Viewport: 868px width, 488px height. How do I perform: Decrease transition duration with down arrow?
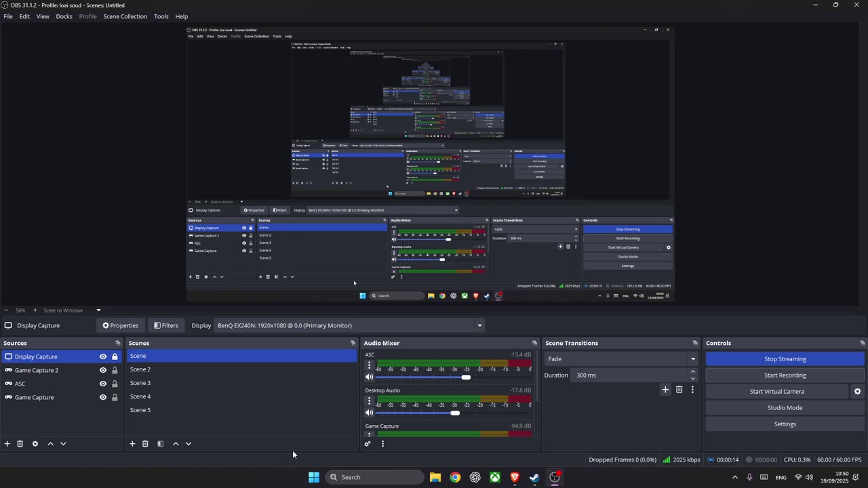pyautogui.click(x=692, y=378)
